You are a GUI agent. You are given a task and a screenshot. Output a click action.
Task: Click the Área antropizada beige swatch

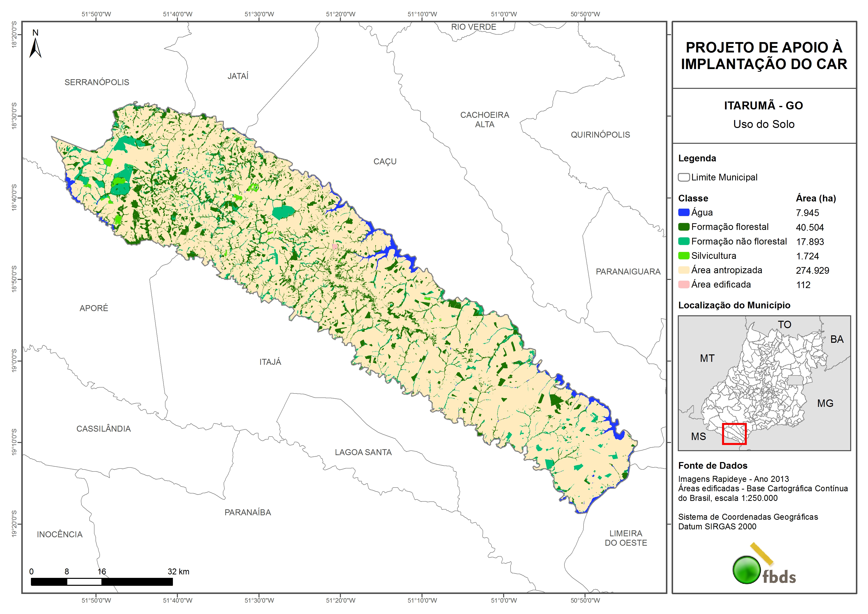coord(683,270)
